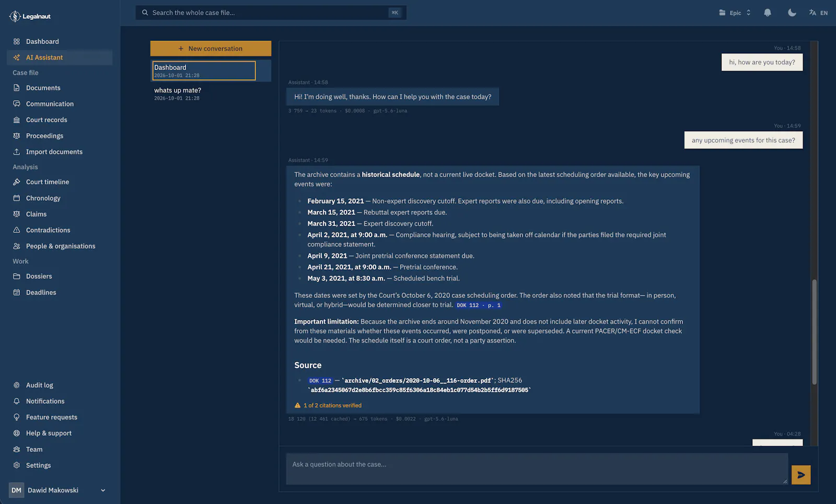Open the Proceedings page
Viewport: 836px width, 504px height.
pos(60,136)
